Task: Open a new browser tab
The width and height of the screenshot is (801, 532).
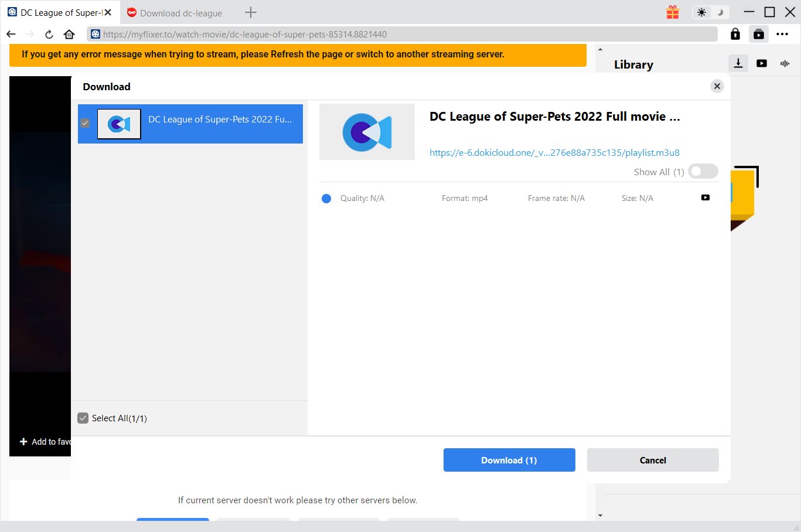Action: tap(251, 12)
